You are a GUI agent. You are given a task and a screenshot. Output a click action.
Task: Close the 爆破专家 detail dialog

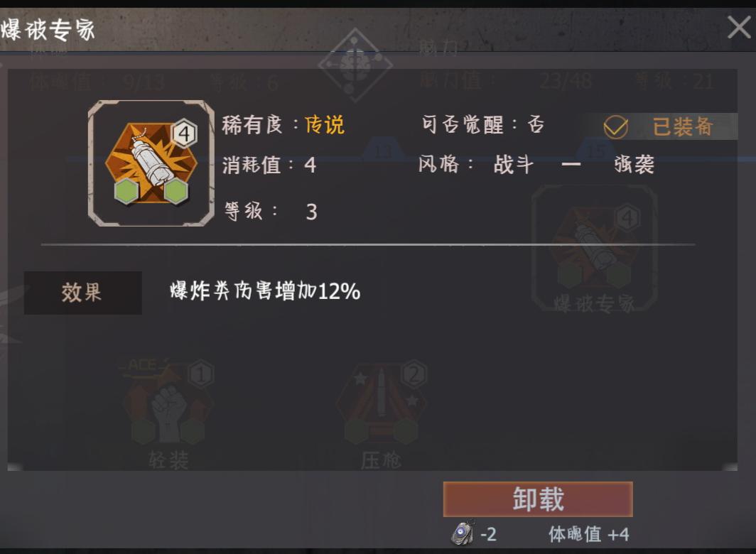739,27
